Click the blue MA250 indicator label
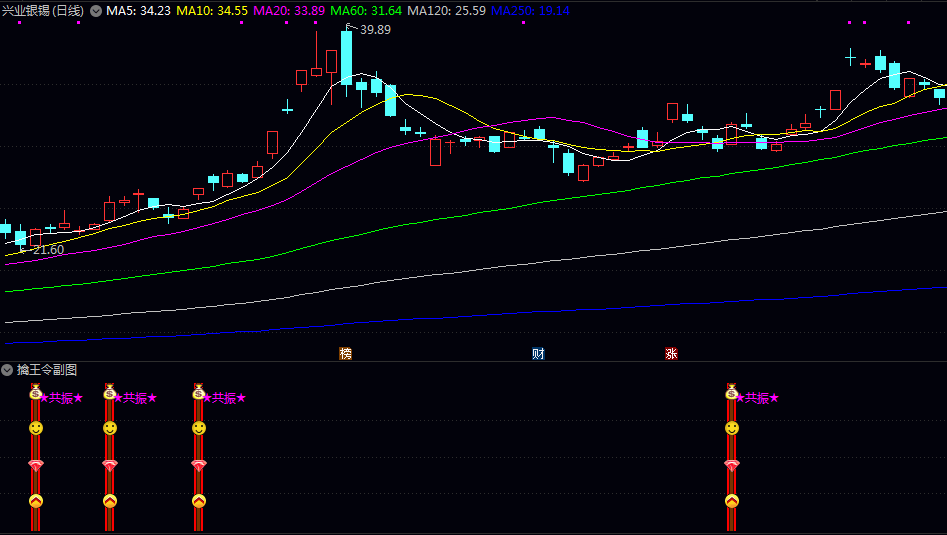This screenshot has width=947, height=535. pos(530,11)
